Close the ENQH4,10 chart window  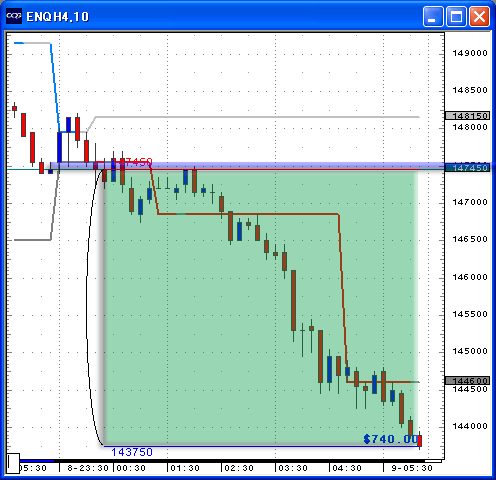(x=480, y=16)
